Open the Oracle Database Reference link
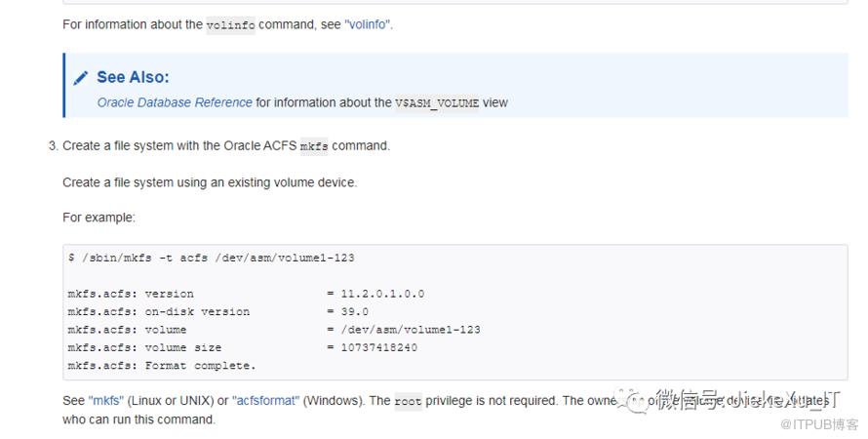The image size is (868, 439). click(x=175, y=102)
